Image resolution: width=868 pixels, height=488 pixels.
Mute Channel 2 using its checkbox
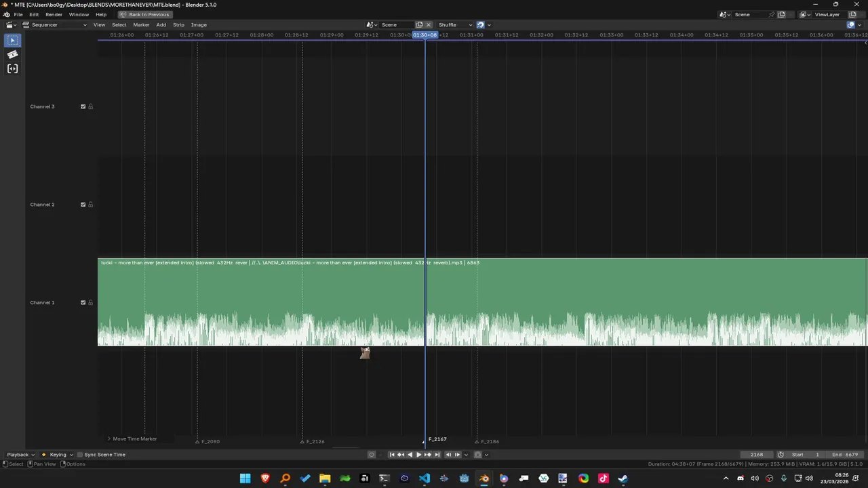pos(83,205)
